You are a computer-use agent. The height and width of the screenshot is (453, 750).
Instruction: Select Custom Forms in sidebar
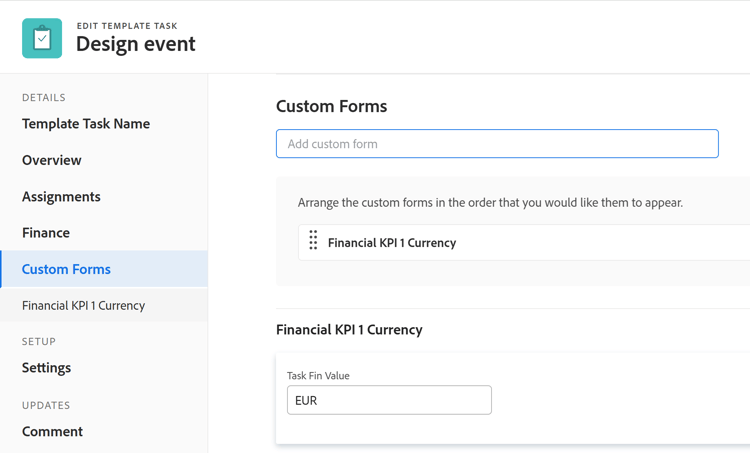point(66,269)
